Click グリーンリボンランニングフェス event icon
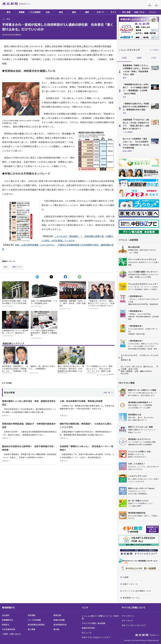The image size is (161, 644). 122,262
